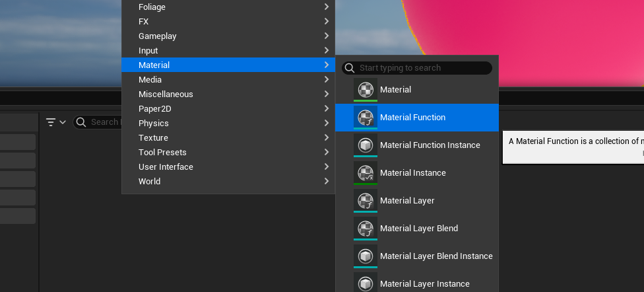Image resolution: width=644 pixels, height=292 pixels.
Task: Click the Material asset icon
Action: 365,90
